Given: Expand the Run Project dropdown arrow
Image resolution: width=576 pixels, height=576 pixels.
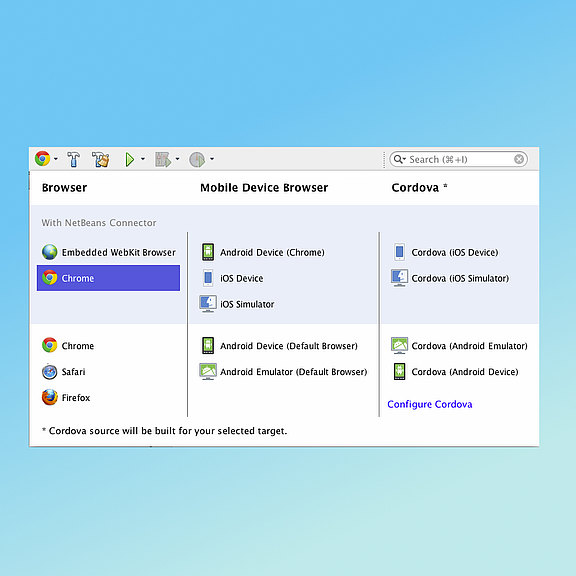Looking at the screenshot, I should 143,159.
